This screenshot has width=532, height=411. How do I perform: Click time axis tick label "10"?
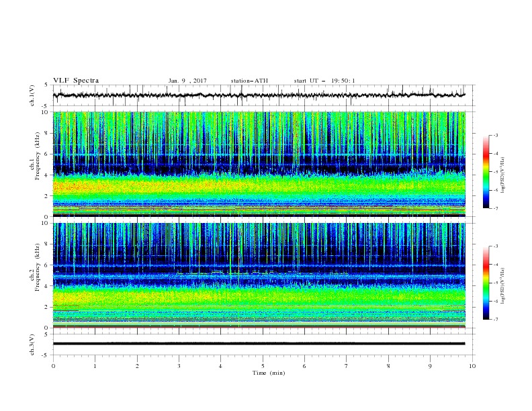point(472,366)
